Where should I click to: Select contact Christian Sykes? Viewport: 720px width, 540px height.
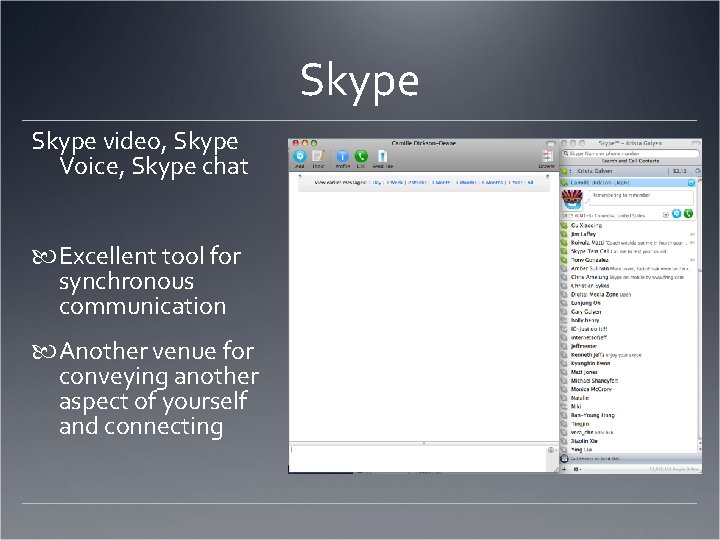[628, 286]
